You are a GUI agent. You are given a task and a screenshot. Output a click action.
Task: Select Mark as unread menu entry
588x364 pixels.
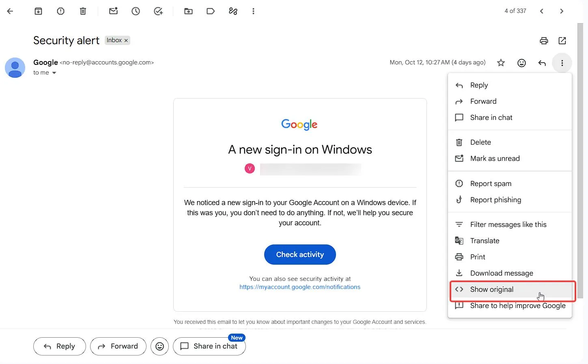click(510, 158)
